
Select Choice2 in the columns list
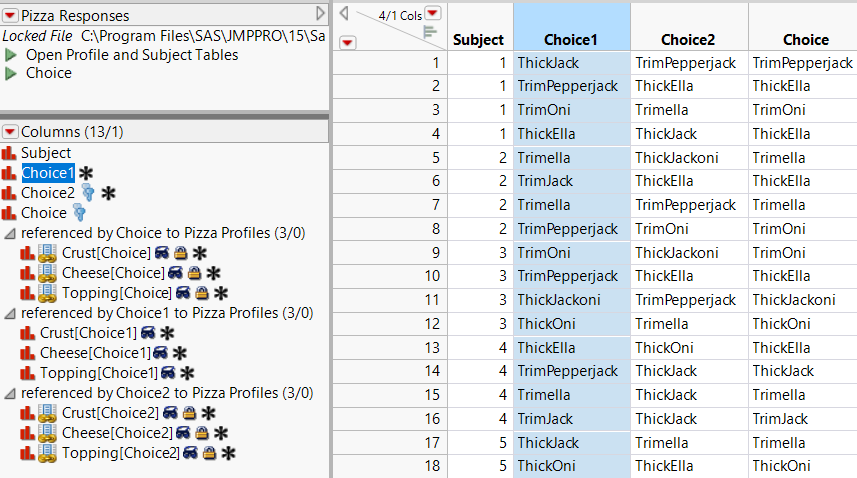click(48, 193)
